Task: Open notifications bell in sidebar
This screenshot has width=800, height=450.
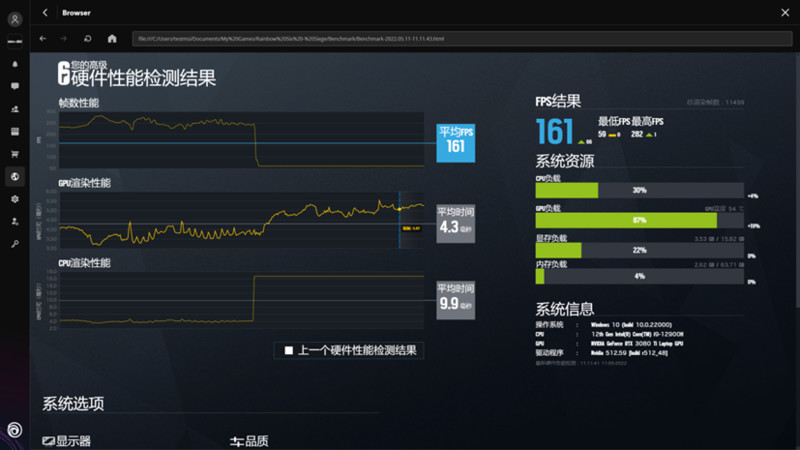Action: (x=15, y=64)
